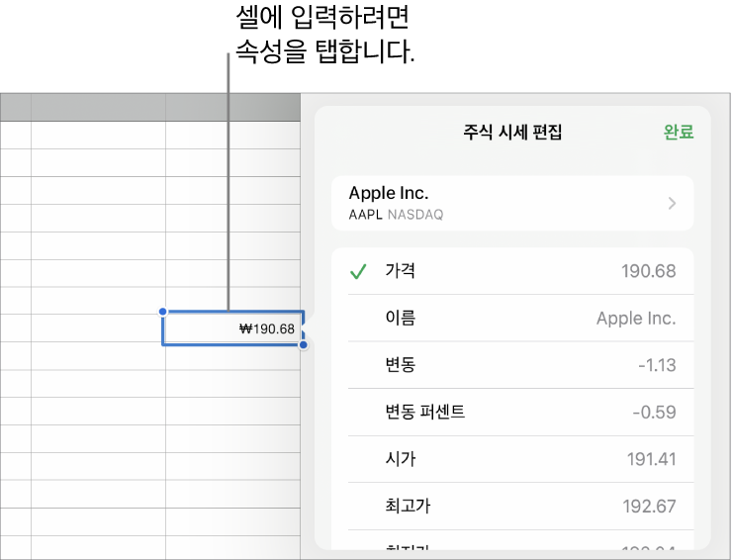This screenshot has height=560, width=732.
Task: Choose the 이름 attribute
Action: 512,318
